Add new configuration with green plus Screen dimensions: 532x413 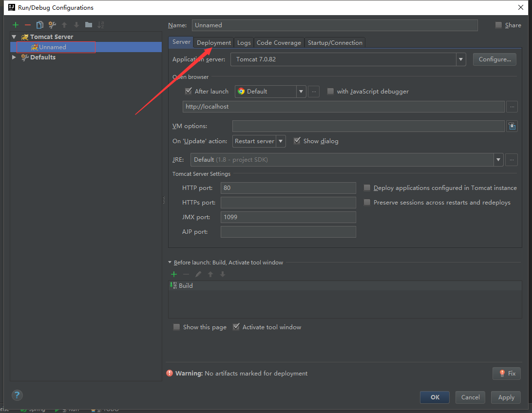(x=15, y=25)
